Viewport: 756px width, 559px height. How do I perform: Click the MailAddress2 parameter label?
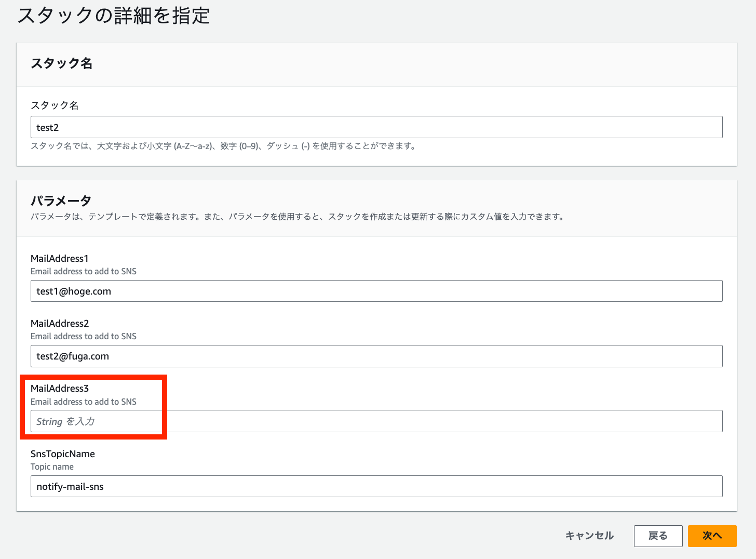pyautogui.click(x=60, y=323)
